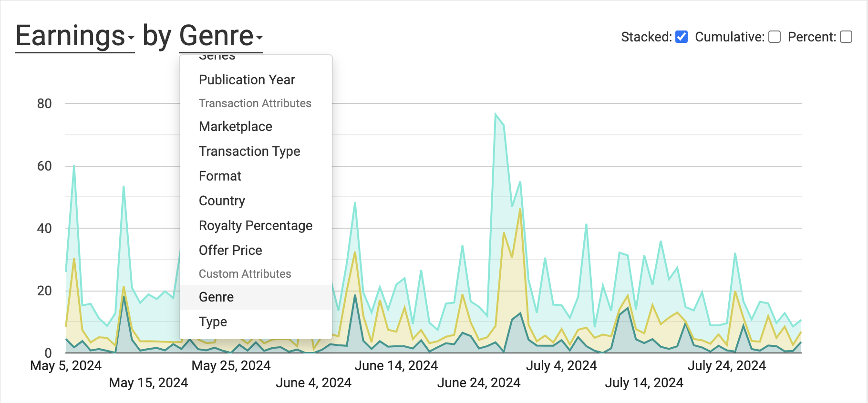Select Offer Price from the menu

point(256,250)
